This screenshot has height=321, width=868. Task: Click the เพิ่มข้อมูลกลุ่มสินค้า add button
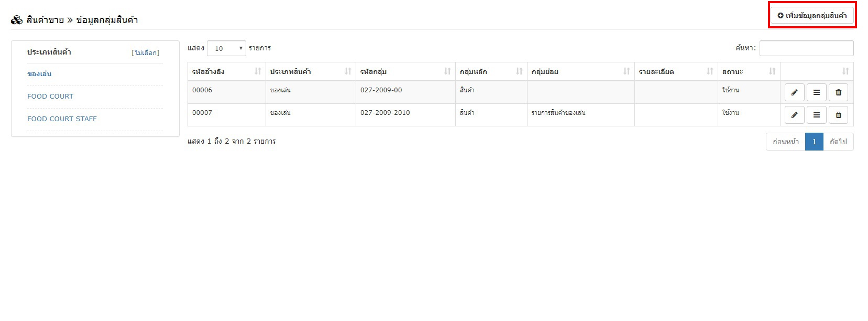click(x=812, y=15)
